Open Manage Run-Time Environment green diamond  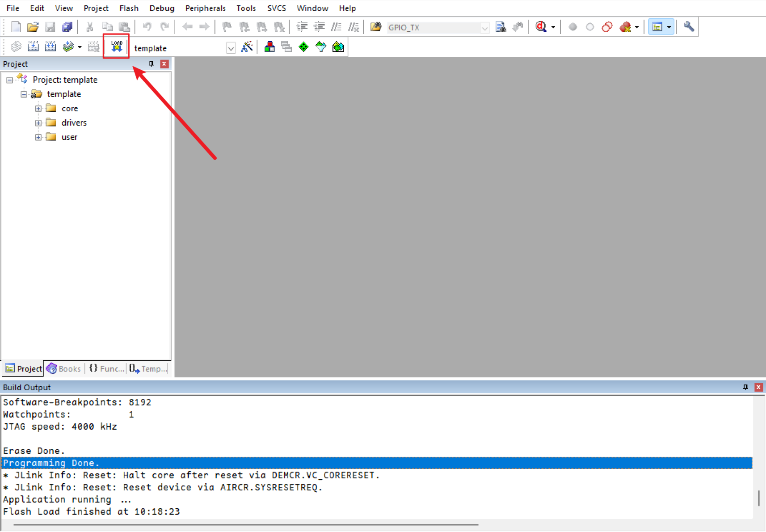click(x=303, y=47)
